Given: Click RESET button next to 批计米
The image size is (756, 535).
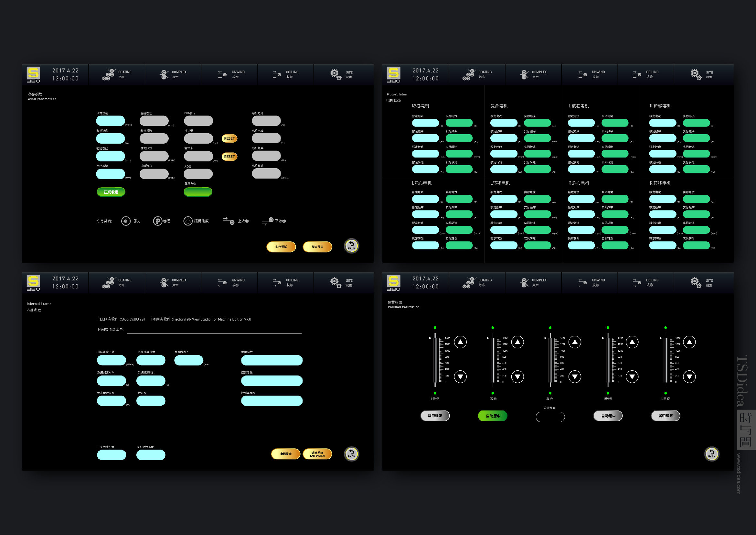Looking at the screenshot, I should pyautogui.click(x=229, y=139).
